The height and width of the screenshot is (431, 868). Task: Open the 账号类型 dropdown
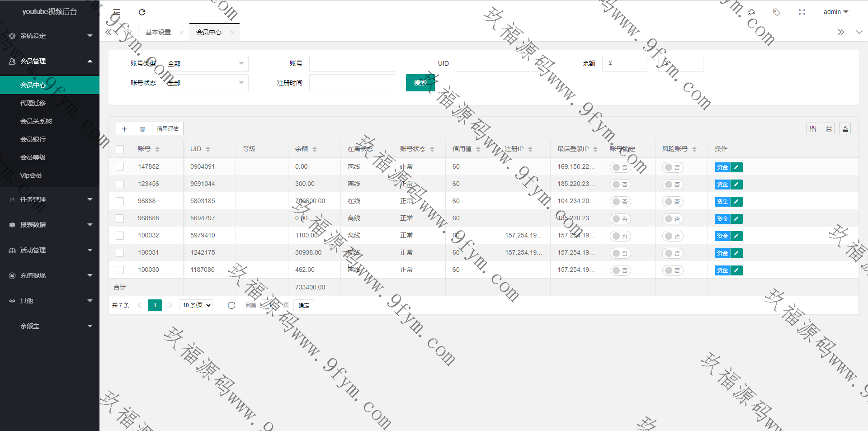[x=205, y=64]
